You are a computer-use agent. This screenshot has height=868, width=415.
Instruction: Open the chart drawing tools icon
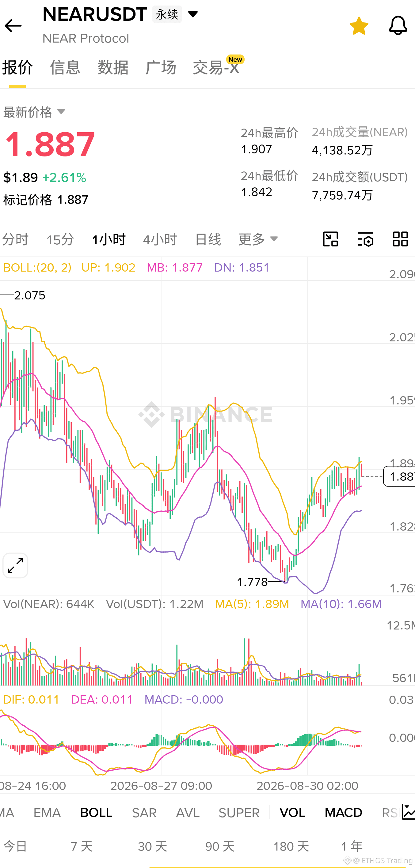click(330, 239)
